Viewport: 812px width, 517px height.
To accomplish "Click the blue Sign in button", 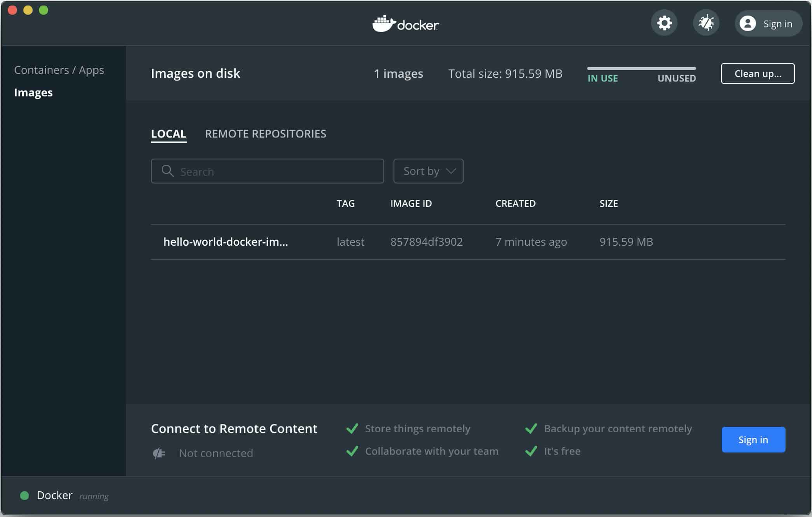I will 753,440.
